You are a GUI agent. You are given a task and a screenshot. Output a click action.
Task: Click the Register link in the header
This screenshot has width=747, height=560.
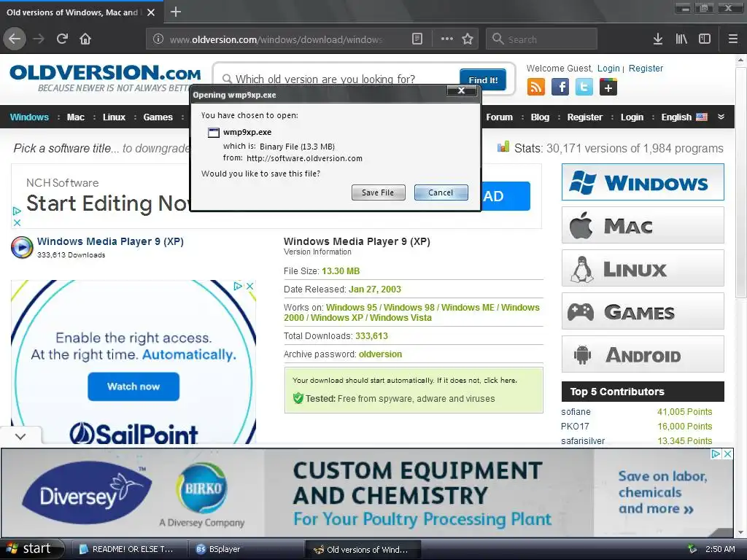(646, 68)
